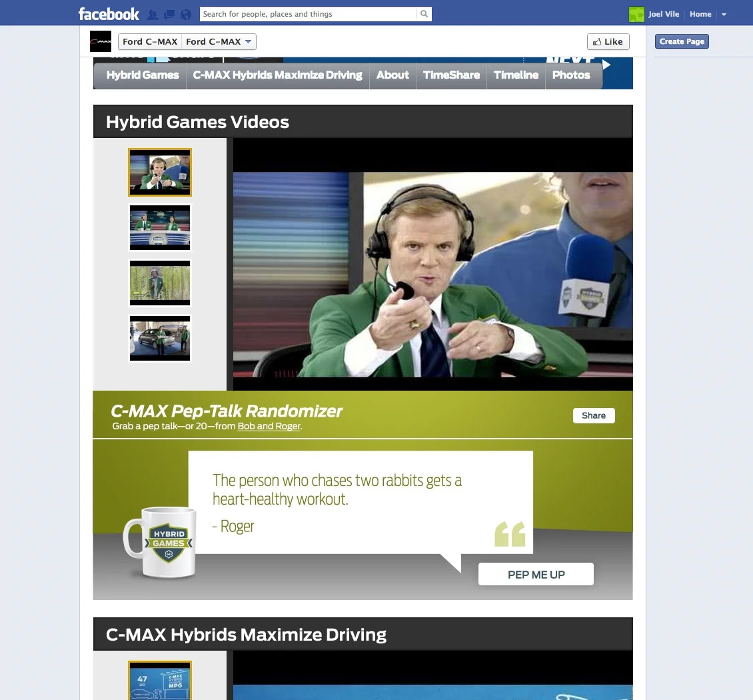Focus the Facebook search field
Viewport: 753px width, 700px height.
click(309, 14)
